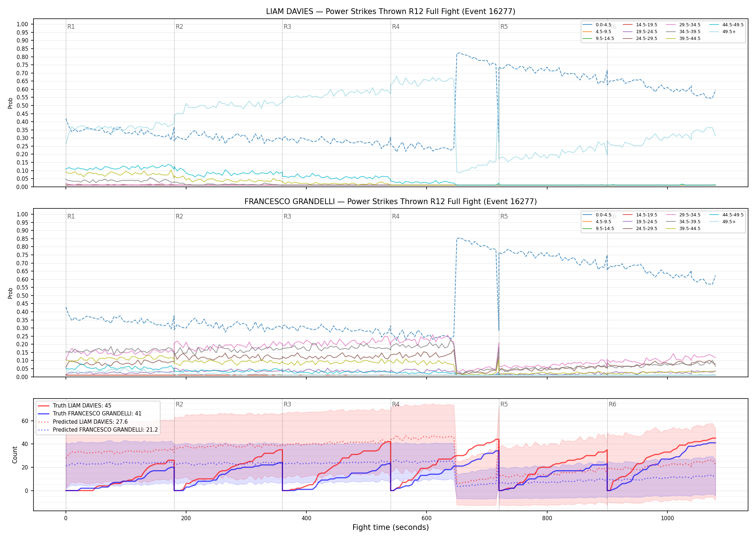
Task: Click the '1000' x-axis tick label
Action: (x=667, y=518)
